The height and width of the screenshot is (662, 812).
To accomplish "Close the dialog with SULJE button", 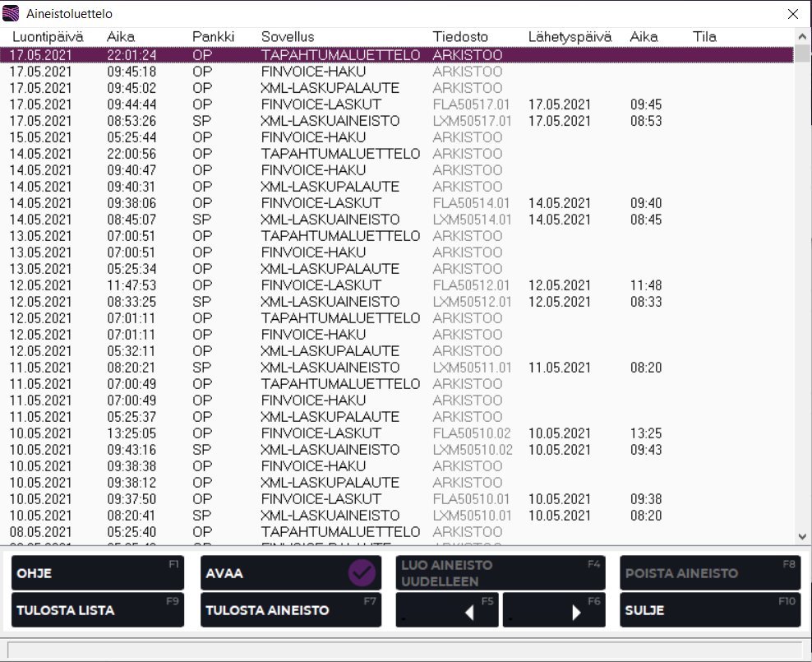I will 709,610.
